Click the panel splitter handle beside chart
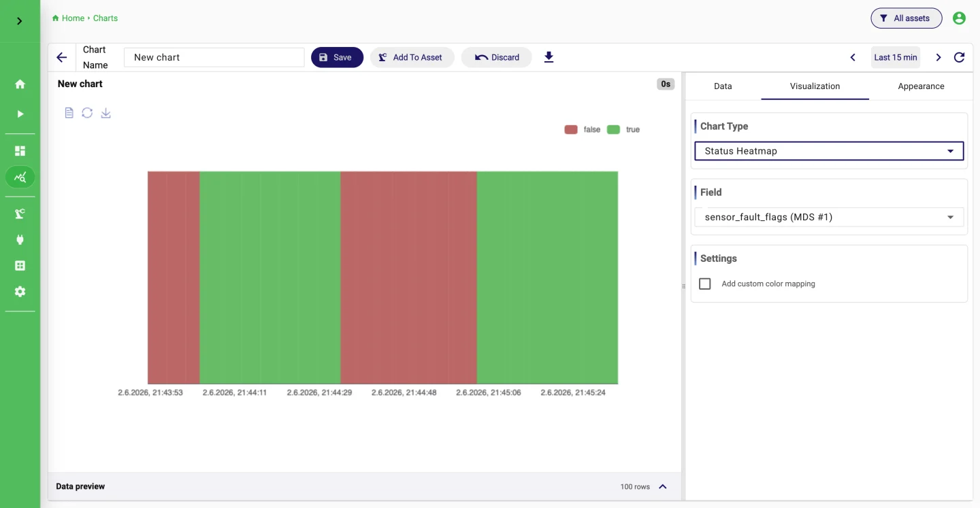Viewport: 980px width, 508px height. [x=683, y=286]
